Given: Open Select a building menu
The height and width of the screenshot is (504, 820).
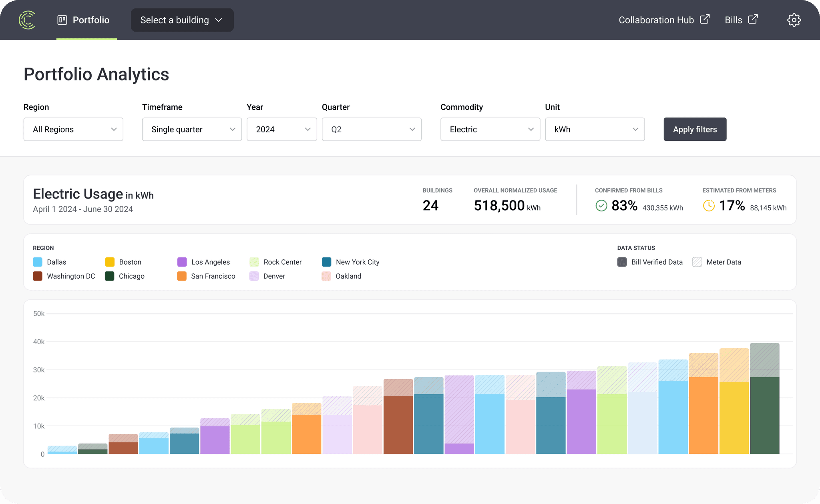Looking at the screenshot, I should click(182, 20).
